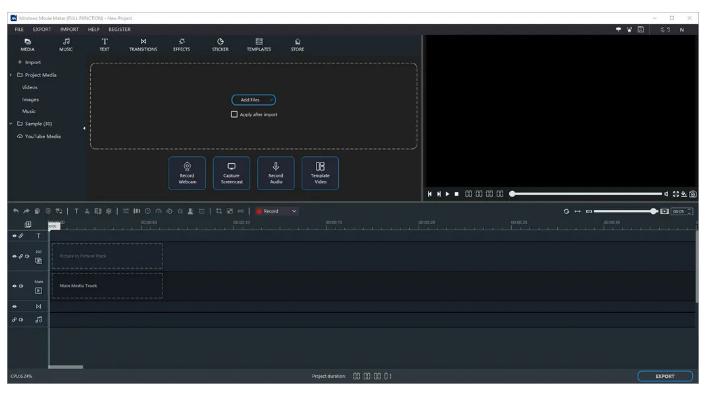
Task: Select Videos in the media tree
Action: click(30, 87)
